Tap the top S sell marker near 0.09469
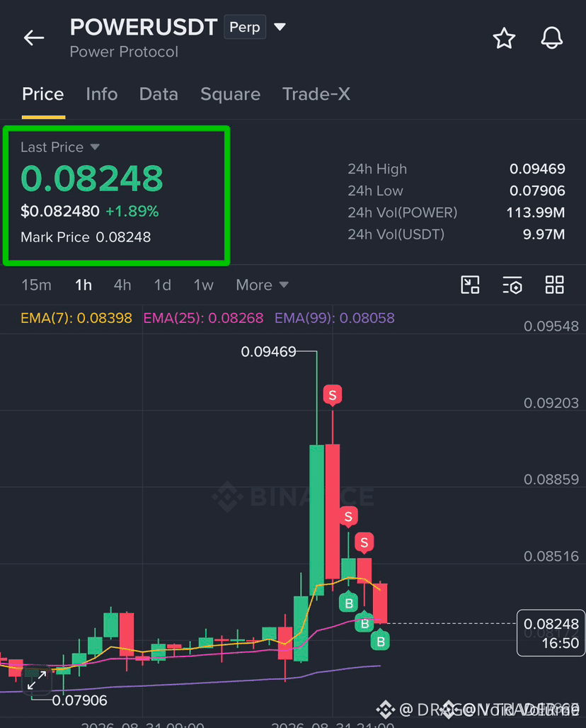This screenshot has height=728, width=586. (x=333, y=395)
